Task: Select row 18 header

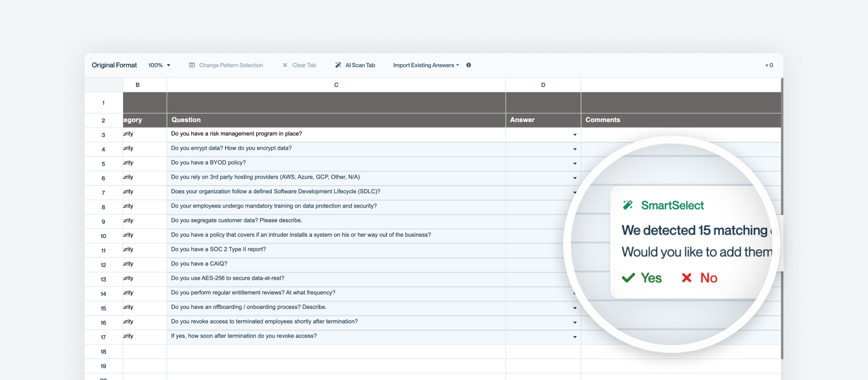Action: (104, 352)
